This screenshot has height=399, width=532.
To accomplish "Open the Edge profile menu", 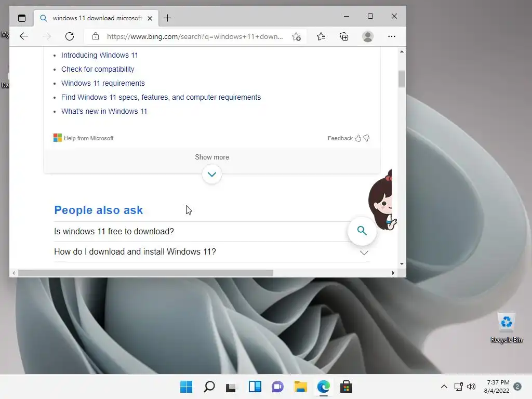I will pyautogui.click(x=368, y=36).
